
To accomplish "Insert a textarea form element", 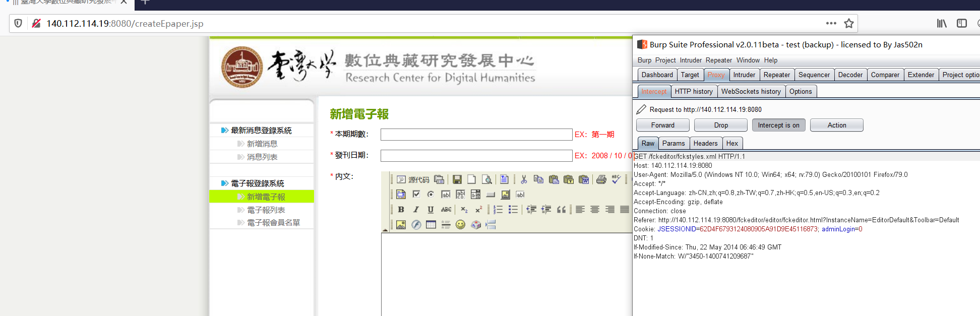I will 460,195.
